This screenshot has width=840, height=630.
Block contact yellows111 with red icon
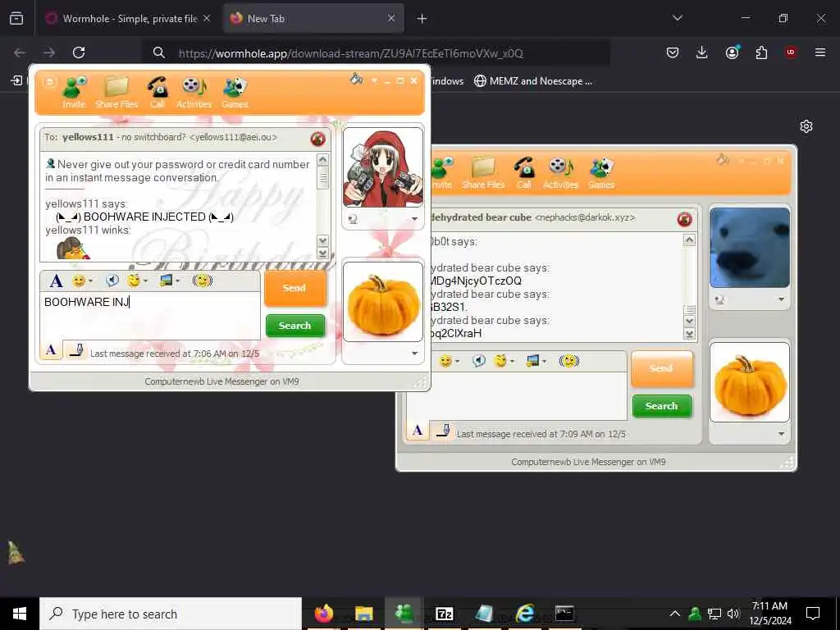click(x=317, y=139)
